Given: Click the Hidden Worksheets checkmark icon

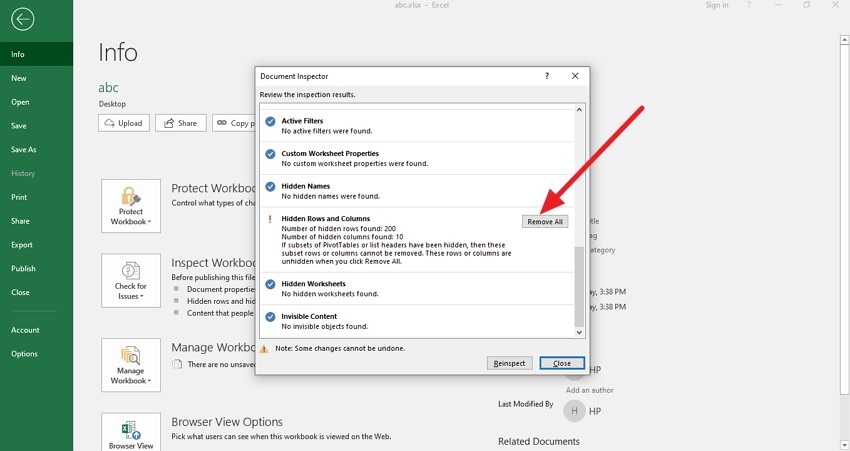Looking at the screenshot, I should (270, 284).
